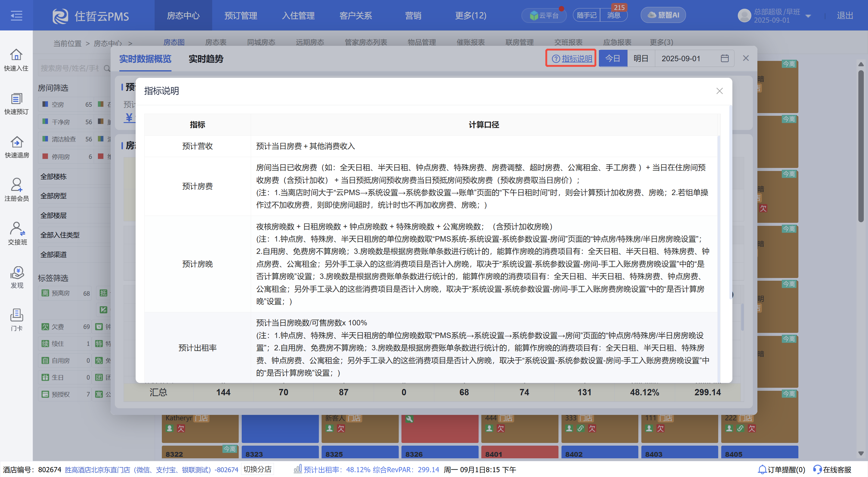Click the 续住 tag icon filter
The image size is (868, 477).
pos(45,343)
